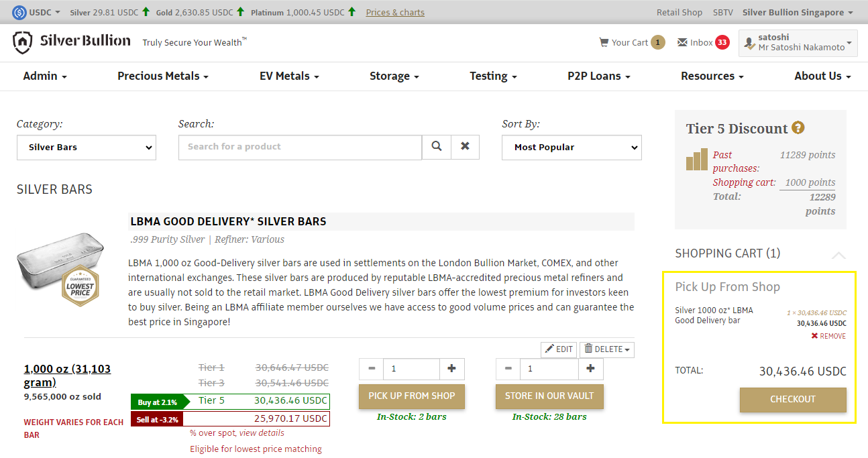Open the Sort By Most Popular dropdown

(572, 148)
